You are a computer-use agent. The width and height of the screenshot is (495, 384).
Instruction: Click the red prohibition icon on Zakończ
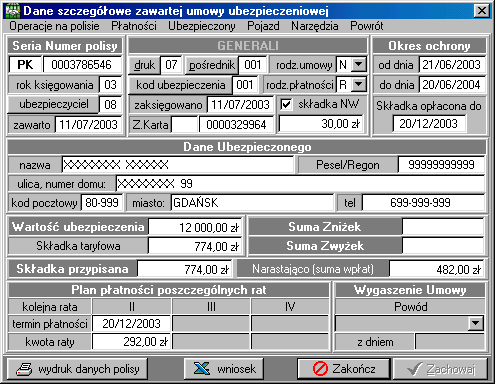coord(320,369)
